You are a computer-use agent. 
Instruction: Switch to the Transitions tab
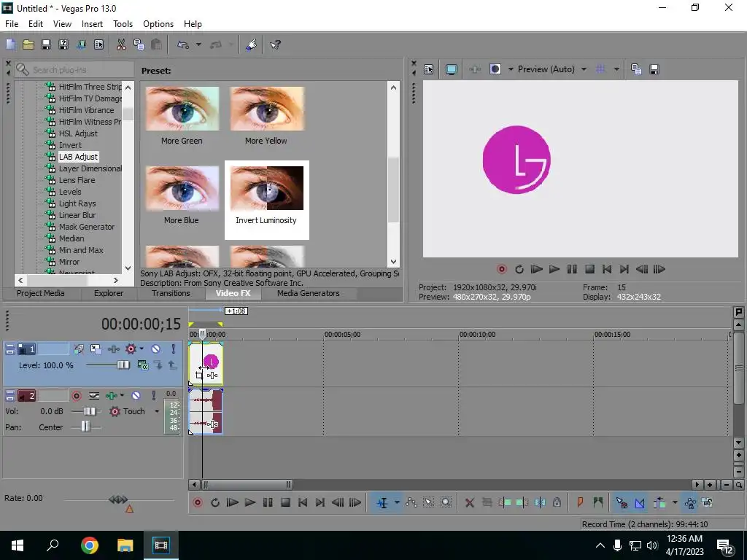pyautogui.click(x=171, y=293)
